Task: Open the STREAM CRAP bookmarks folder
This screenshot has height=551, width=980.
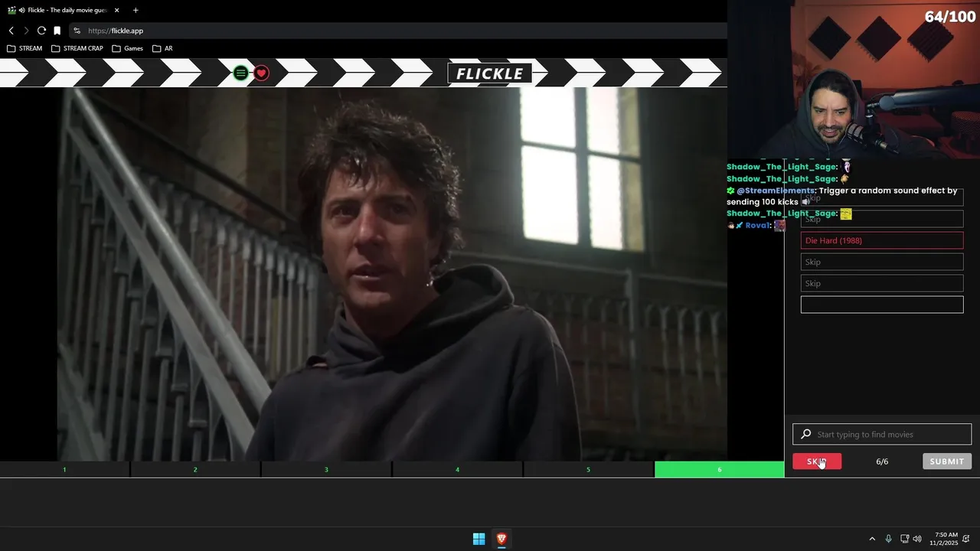Action: click(x=77, y=48)
